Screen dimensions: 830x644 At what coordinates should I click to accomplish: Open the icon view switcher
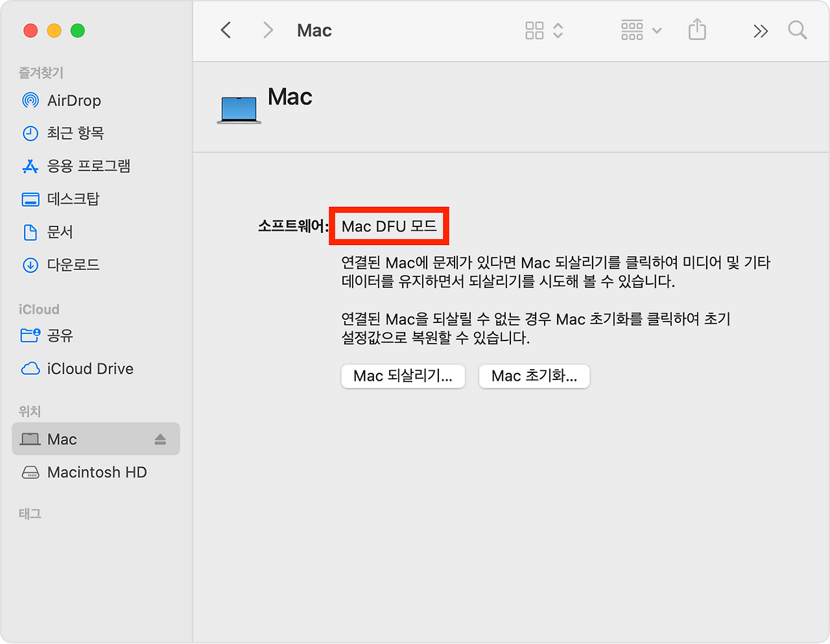tap(544, 30)
